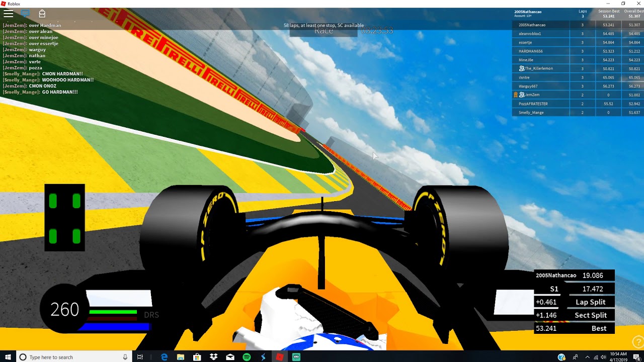Click the Windows search box
Screen dimensions: 644x362
[73, 357]
